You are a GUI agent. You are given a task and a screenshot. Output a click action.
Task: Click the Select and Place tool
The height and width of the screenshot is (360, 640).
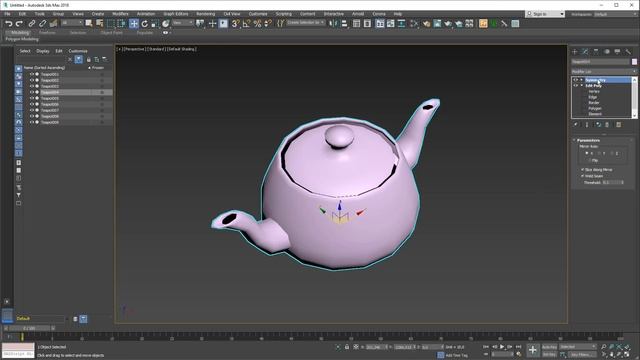[165, 24]
